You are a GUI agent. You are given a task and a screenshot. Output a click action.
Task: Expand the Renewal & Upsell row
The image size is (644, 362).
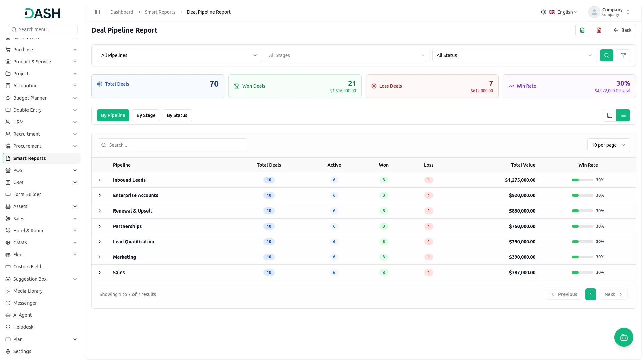[100, 211]
